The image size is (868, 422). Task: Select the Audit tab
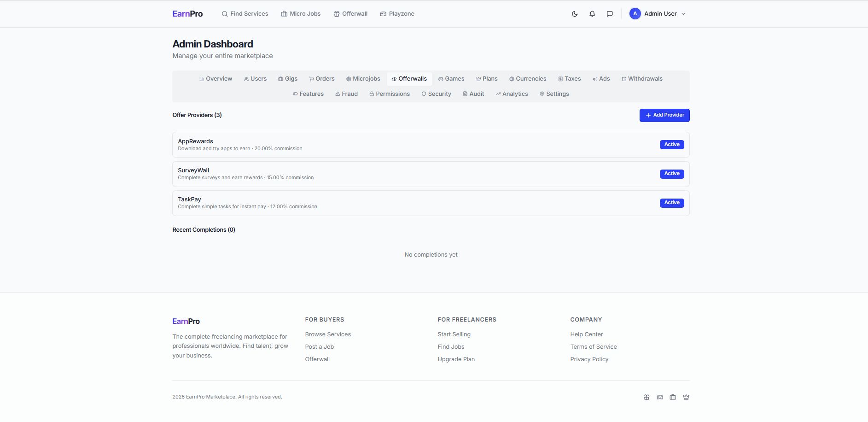click(473, 94)
